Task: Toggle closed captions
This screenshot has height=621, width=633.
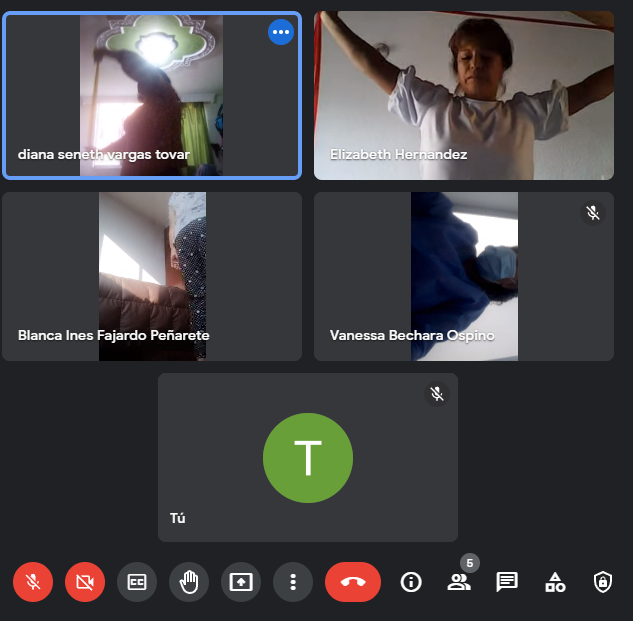Action: tap(137, 582)
